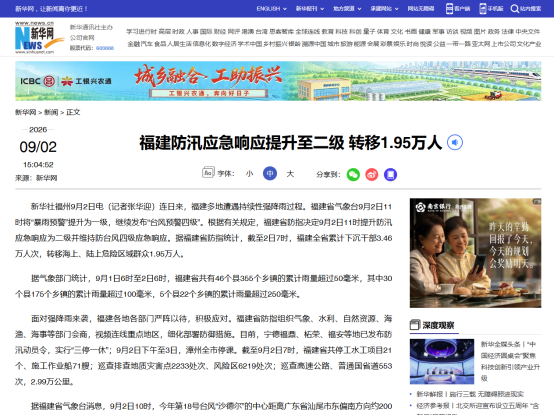This screenshot has height=416, width=554.
Task: Expand the 地方频道 dropdown
Action: coord(347,8)
